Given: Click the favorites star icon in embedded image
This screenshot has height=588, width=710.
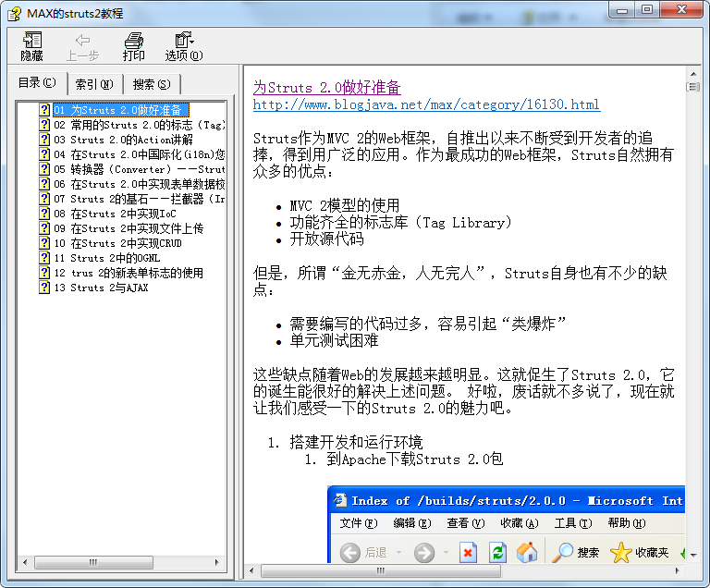Looking at the screenshot, I should click(621, 552).
